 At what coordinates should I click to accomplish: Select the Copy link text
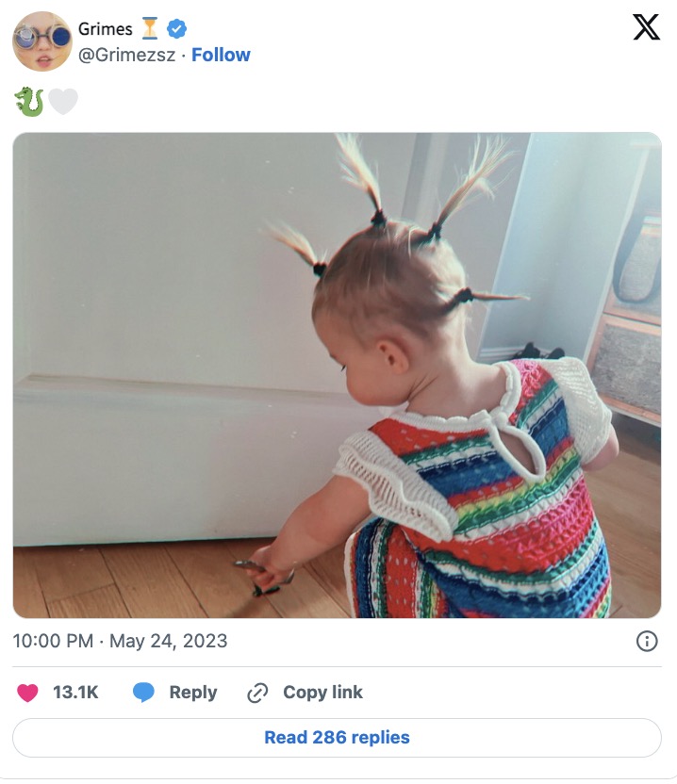[322, 693]
